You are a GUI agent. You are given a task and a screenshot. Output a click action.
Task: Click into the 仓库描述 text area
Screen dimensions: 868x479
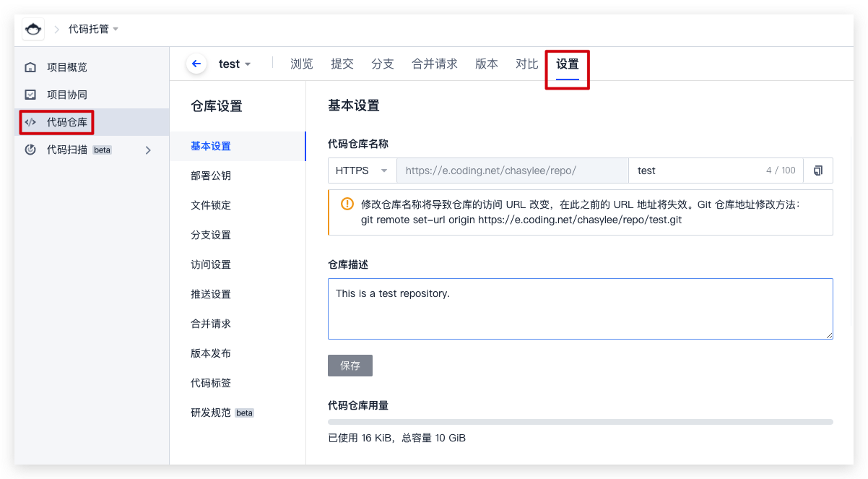click(x=580, y=308)
